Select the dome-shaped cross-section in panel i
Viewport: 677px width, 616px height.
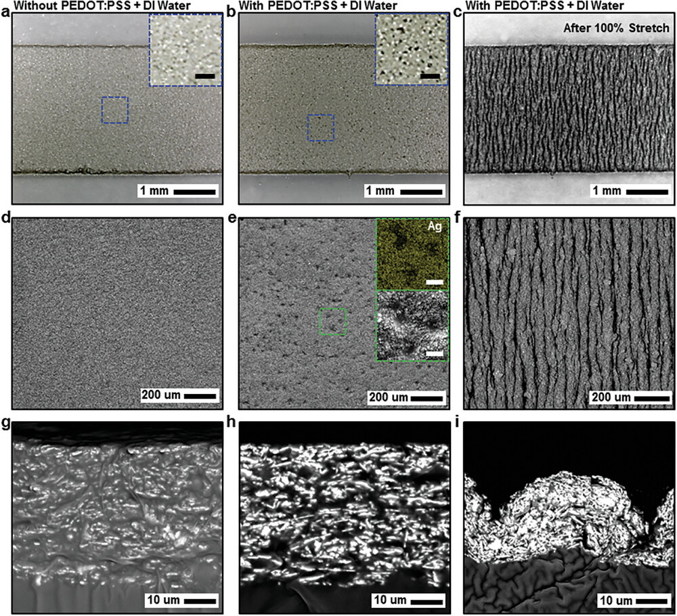coord(569,518)
